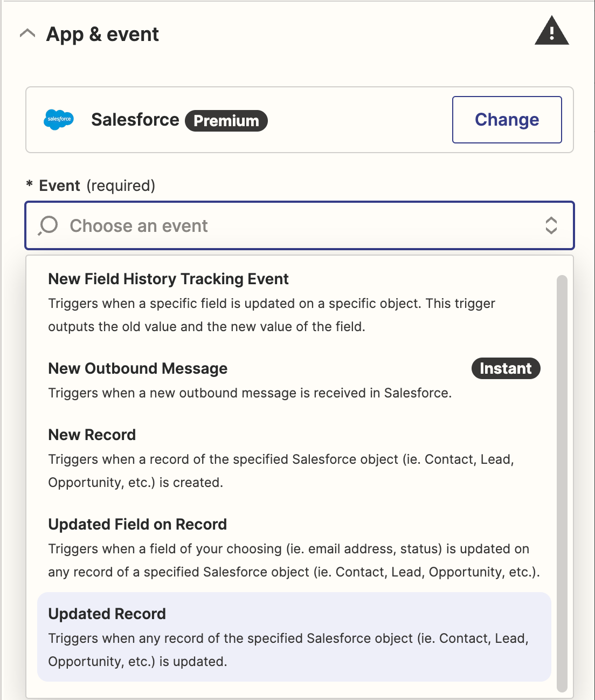Viewport: 595px width, 700px height.
Task: Click the Salesforce cloud logo icon
Action: tap(58, 119)
